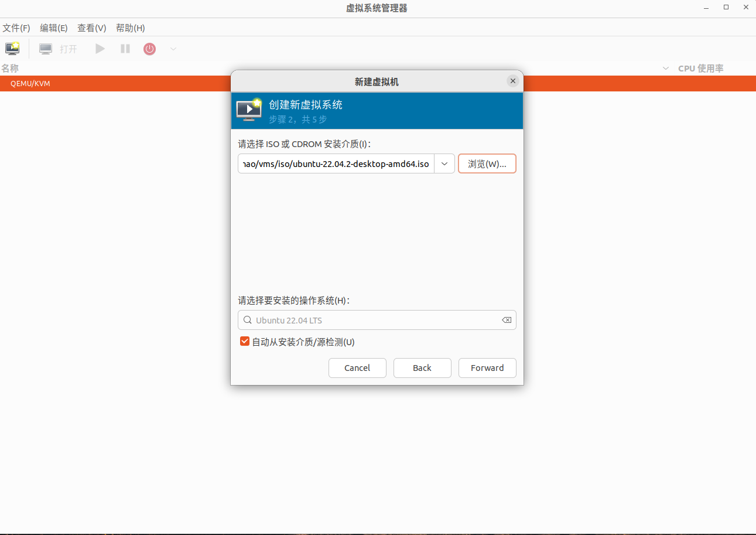The width and height of the screenshot is (756, 535).
Task: Click the 浏览(W)... button
Action: point(487,163)
